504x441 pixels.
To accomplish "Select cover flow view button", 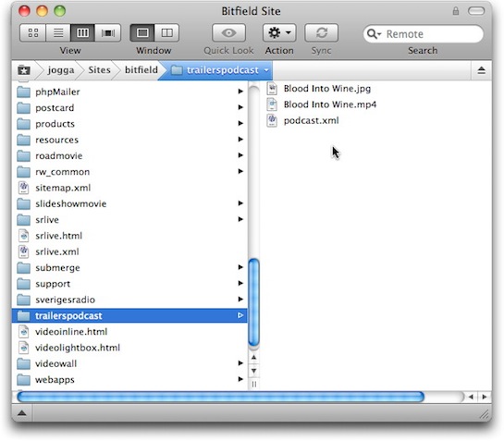I will click(108, 32).
